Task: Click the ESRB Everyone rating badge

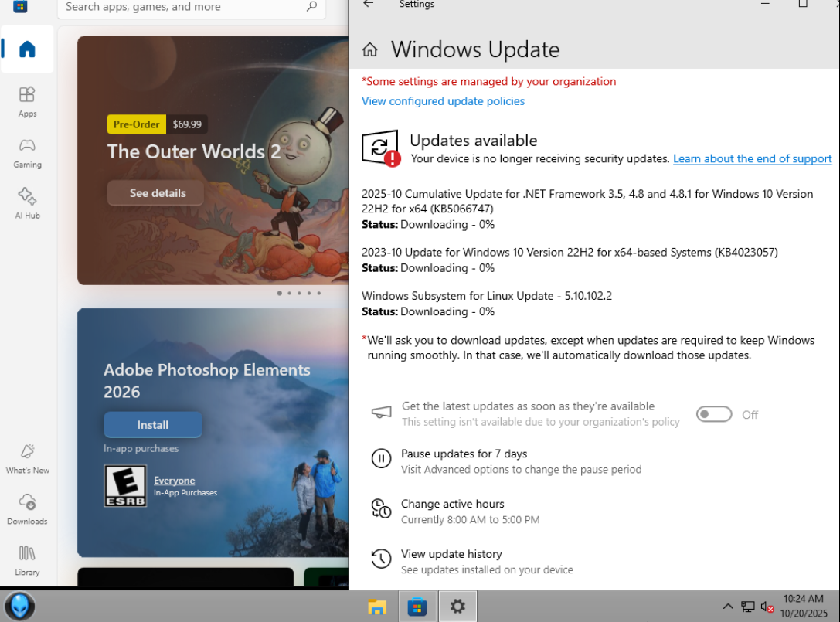Action: [x=125, y=486]
